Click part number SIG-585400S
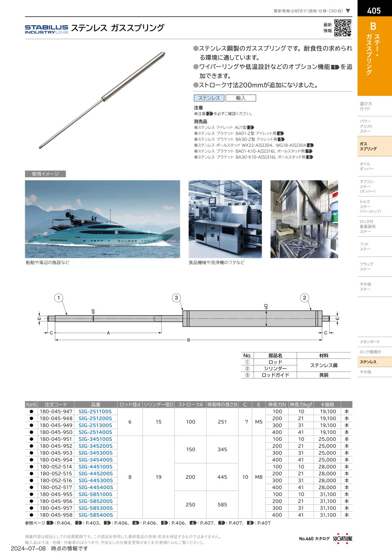The width and height of the screenshot is (392, 554). coord(95,515)
